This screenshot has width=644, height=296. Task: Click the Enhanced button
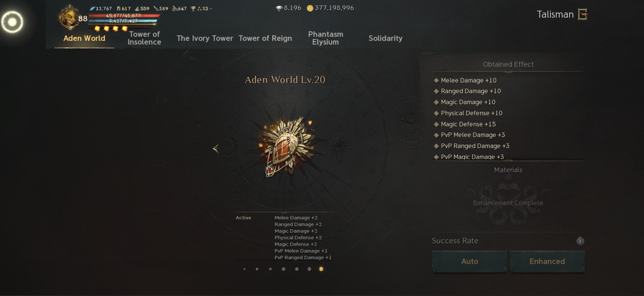[x=547, y=261]
